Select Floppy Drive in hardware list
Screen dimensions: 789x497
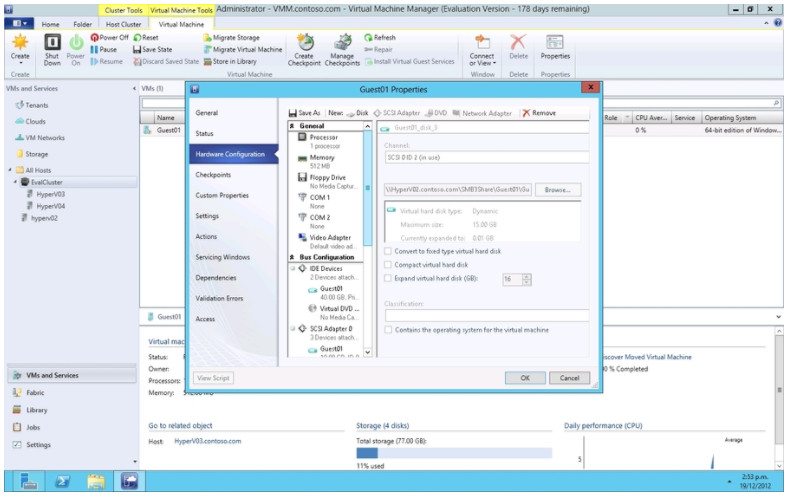coord(327,182)
